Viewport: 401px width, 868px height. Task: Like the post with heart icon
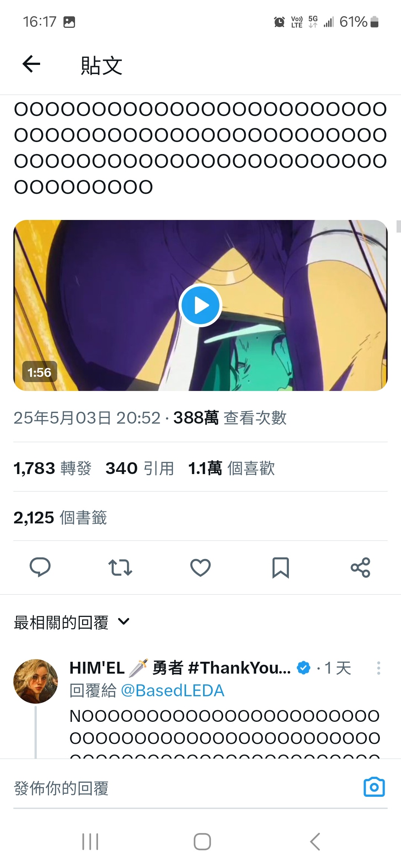click(x=200, y=568)
